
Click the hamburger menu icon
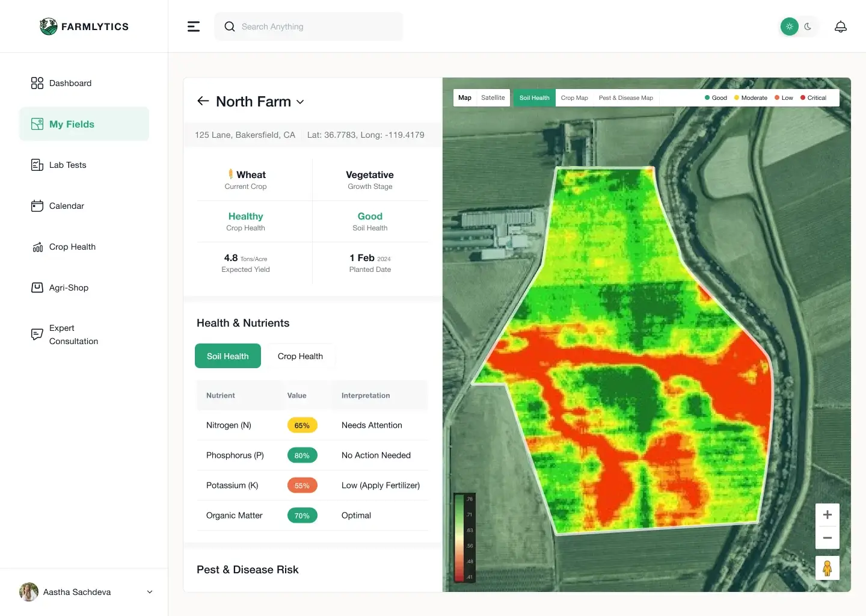[194, 26]
